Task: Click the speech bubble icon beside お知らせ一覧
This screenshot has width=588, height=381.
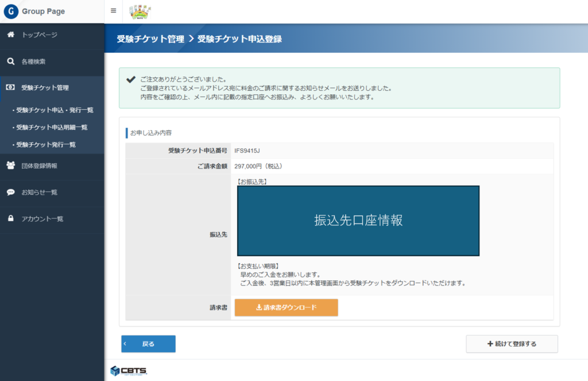Action: pyautogui.click(x=10, y=193)
